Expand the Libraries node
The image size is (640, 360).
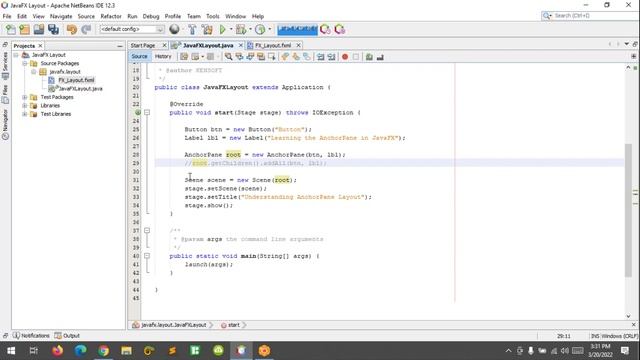[24, 105]
